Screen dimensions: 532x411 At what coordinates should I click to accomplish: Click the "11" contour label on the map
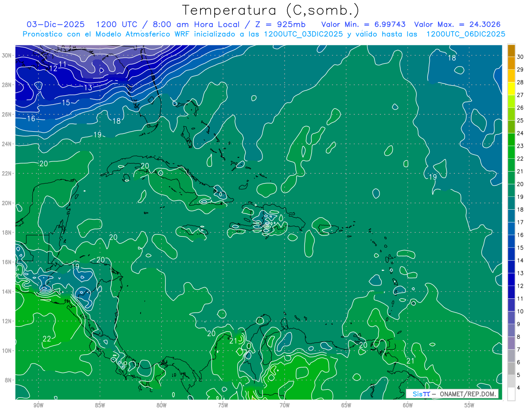[63, 64]
